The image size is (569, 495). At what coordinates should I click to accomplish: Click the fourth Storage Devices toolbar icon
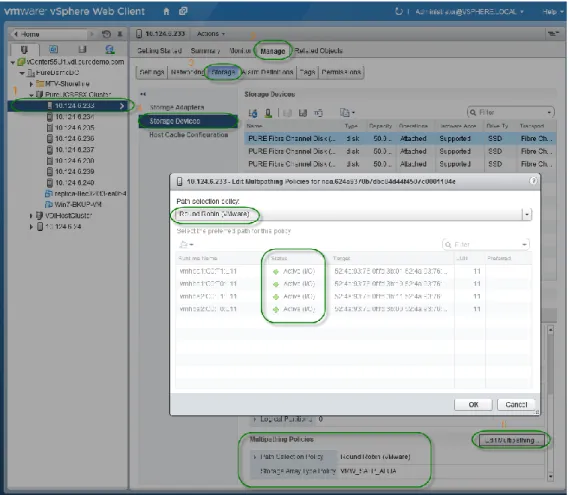coord(303,113)
